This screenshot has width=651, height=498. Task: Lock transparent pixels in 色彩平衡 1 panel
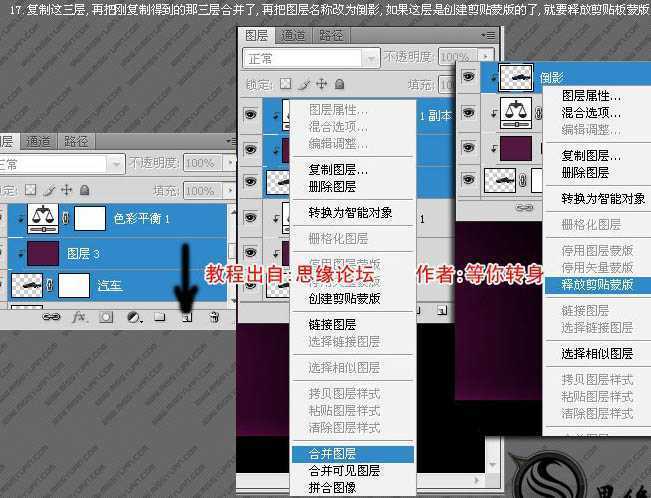pos(30,190)
